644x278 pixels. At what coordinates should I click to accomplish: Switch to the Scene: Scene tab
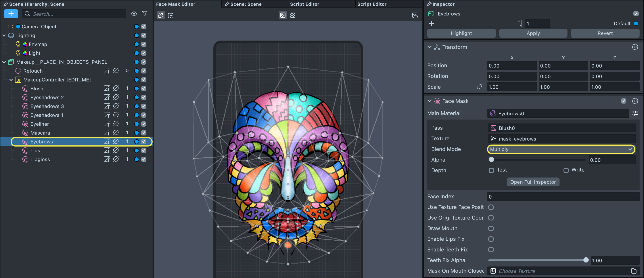[x=245, y=4]
